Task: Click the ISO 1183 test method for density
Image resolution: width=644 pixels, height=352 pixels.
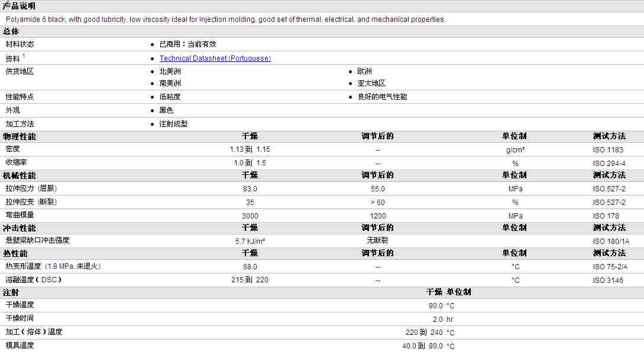Action: click(608, 150)
